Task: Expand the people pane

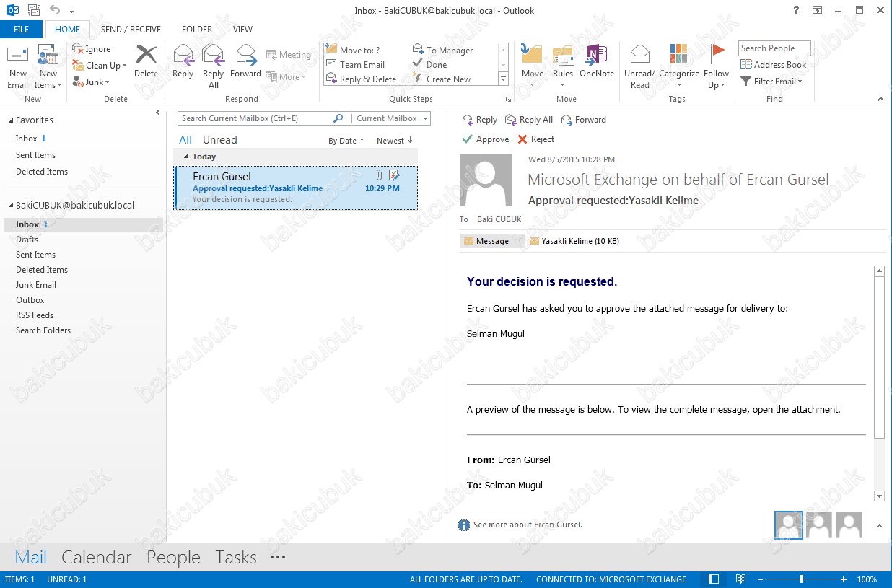Action: tap(879, 527)
